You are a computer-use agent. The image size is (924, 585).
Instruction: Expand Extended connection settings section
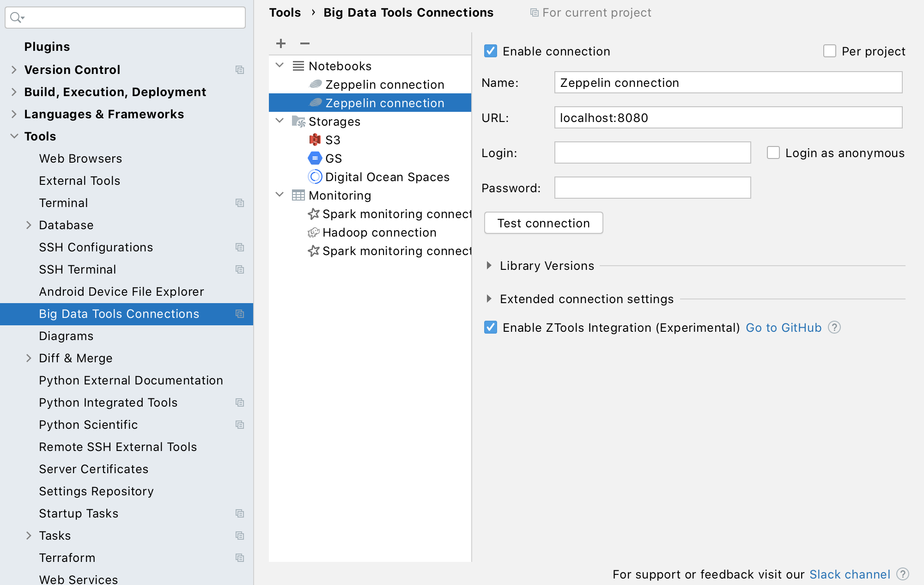pos(489,299)
